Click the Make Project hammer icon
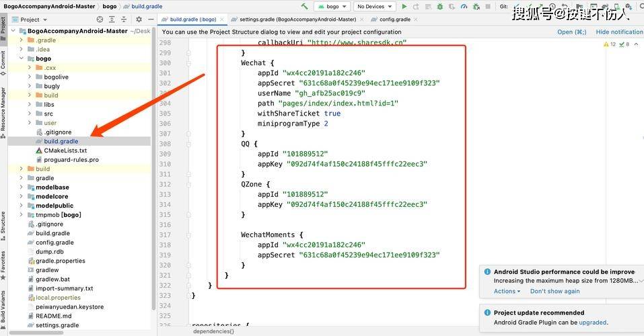The height and width of the screenshot is (336, 644). click(304, 6)
